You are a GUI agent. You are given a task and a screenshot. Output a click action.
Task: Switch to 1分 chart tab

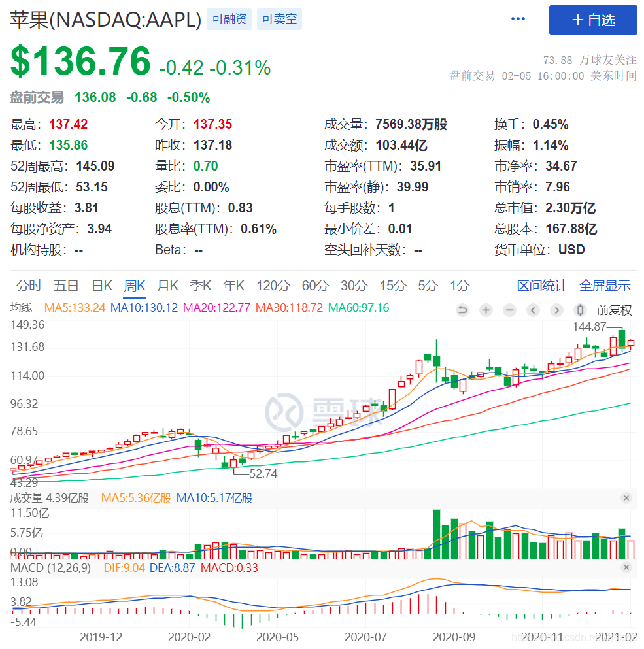pos(460,286)
